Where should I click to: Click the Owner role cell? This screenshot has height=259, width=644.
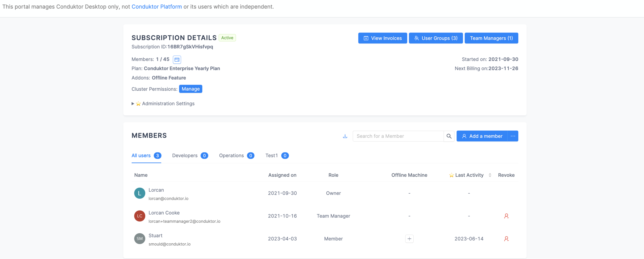(x=333, y=193)
